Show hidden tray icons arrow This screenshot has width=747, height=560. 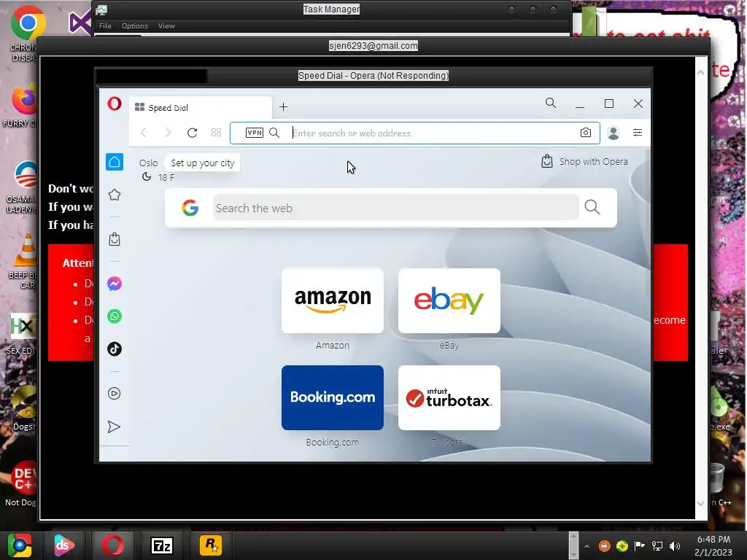pyautogui.click(x=587, y=546)
